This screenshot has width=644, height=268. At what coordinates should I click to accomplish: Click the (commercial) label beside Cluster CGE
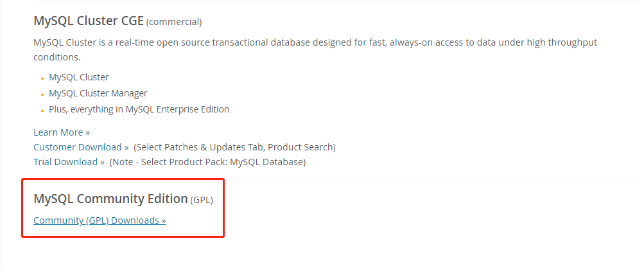[174, 22]
